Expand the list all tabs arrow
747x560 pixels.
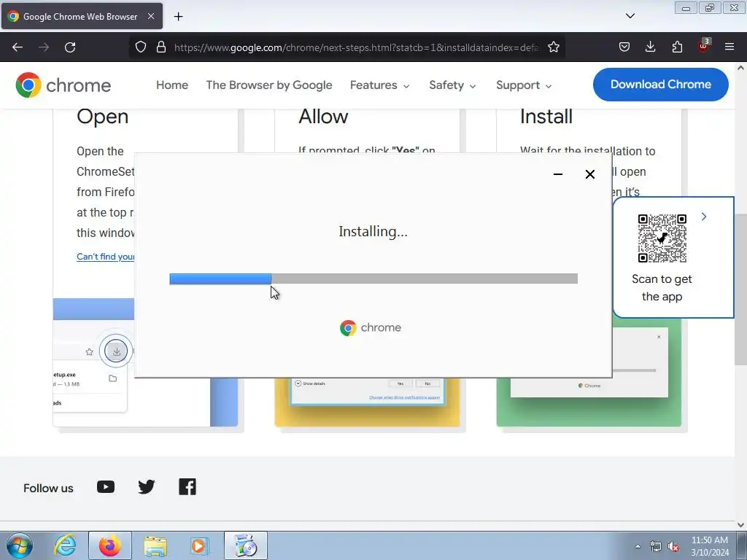click(x=630, y=16)
